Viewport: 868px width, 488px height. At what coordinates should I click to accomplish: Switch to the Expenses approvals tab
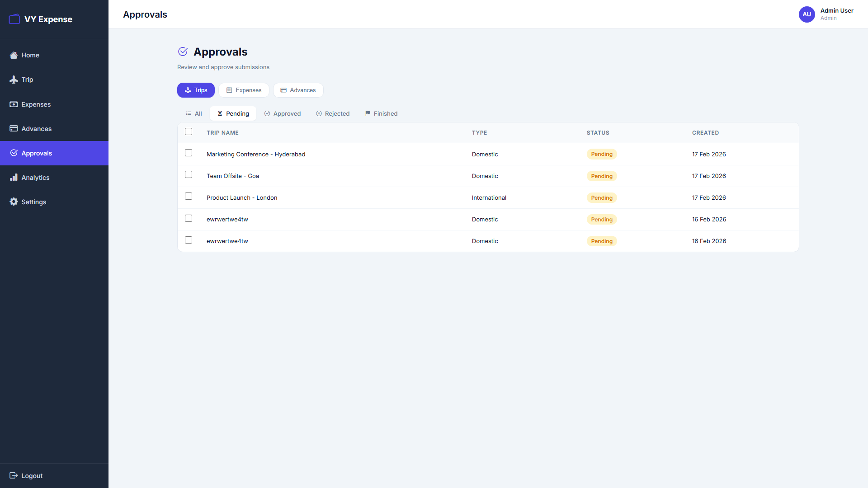tap(244, 90)
